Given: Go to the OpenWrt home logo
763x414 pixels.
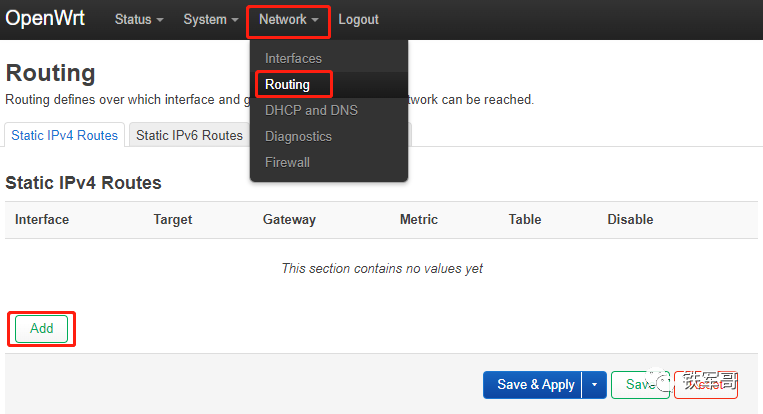Looking at the screenshot, I should (45, 18).
